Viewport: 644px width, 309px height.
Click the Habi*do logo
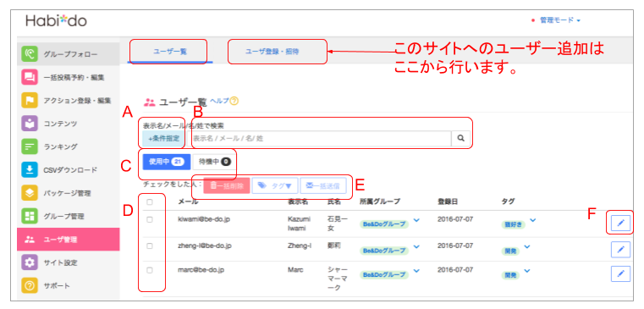pyautogui.click(x=56, y=20)
